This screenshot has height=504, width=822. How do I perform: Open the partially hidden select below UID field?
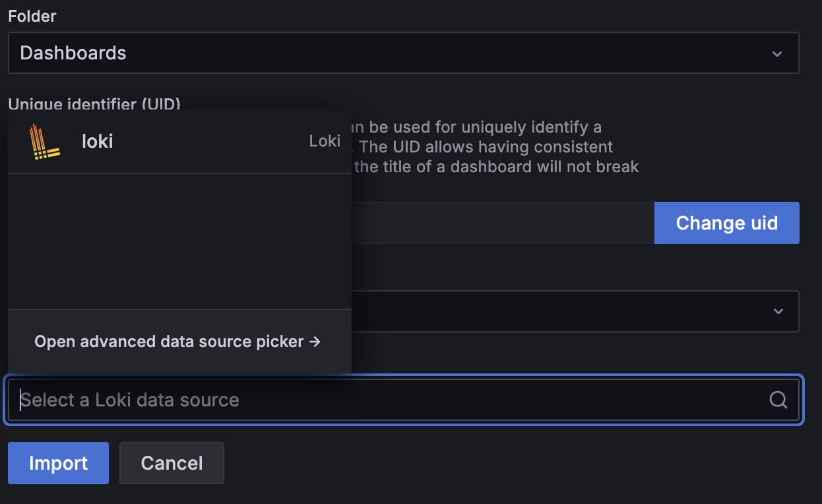point(575,311)
